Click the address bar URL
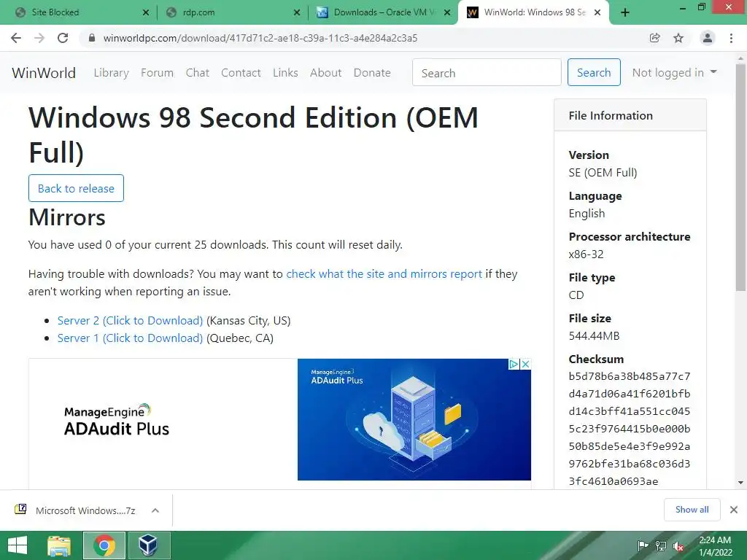 point(260,38)
